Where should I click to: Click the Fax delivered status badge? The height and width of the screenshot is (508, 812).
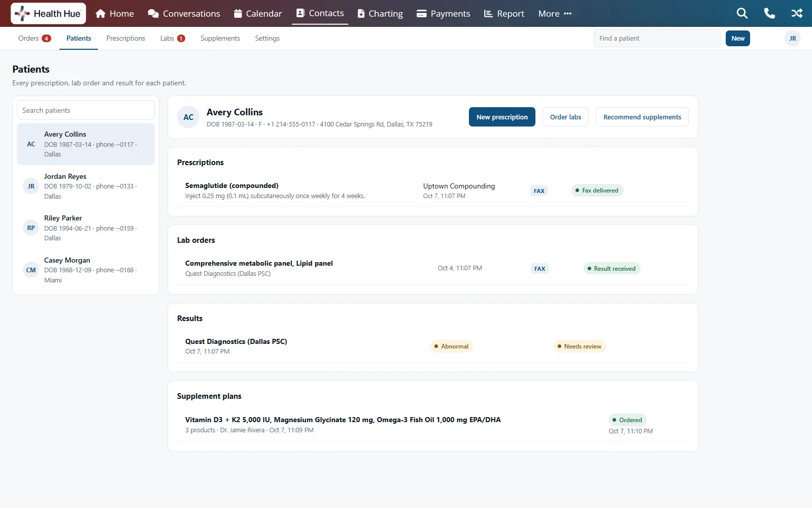coord(597,190)
